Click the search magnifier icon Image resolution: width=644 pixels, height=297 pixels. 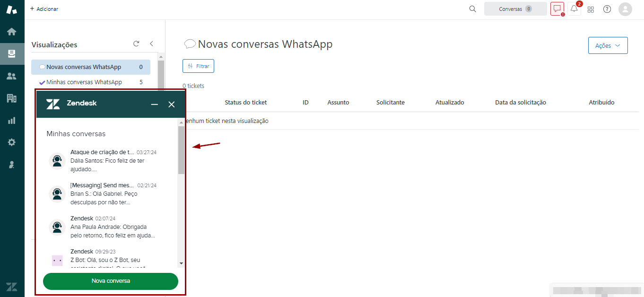coord(472,9)
